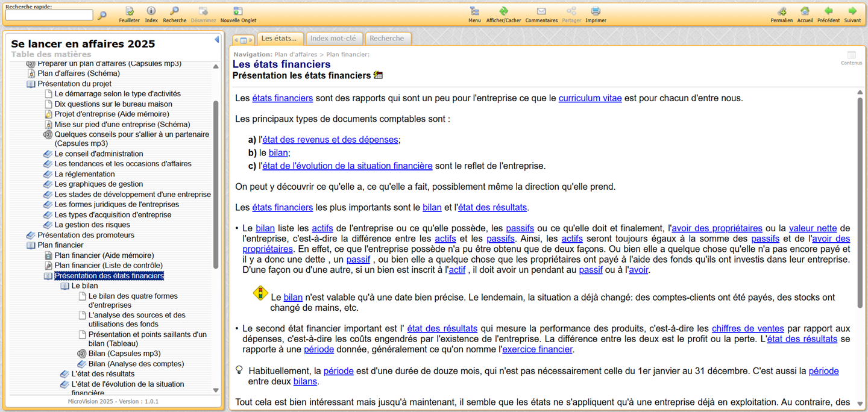Viewport: 868px width, 412px height.
Task: Click the Feuilleter toolbar icon
Action: coord(129,11)
